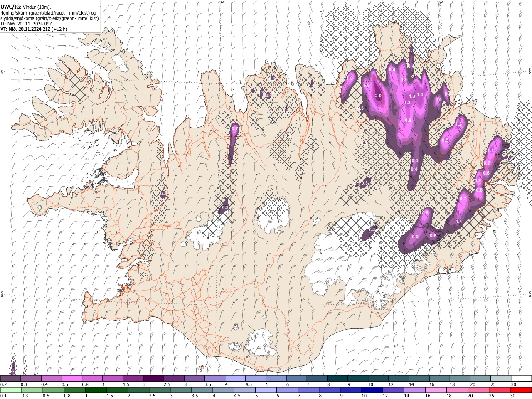Click the '1.4' precipitation value on the map

tap(420, 94)
